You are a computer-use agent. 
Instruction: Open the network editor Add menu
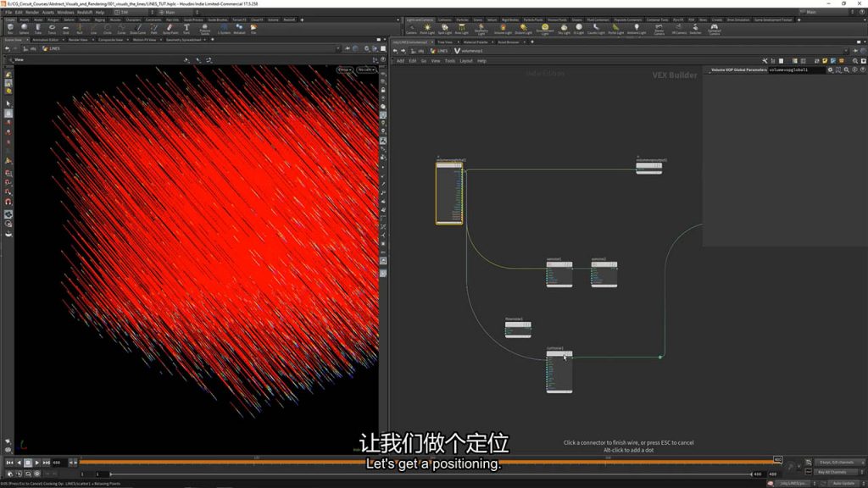(400, 61)
